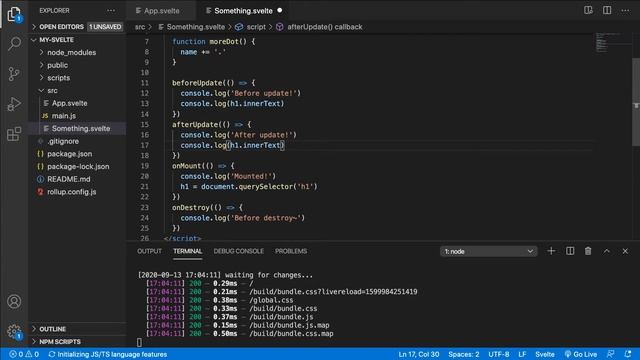
Task: Expand the NPM SCRIPTS section
Action: click(x=78, y=342)
